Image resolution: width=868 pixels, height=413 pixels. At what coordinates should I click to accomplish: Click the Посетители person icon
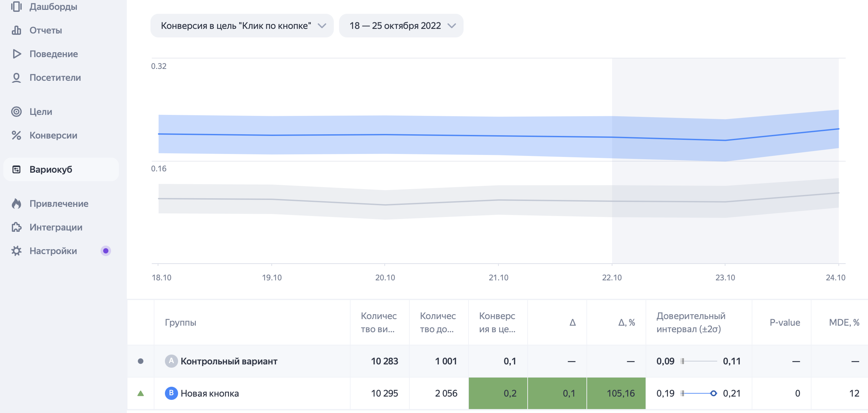16,78
